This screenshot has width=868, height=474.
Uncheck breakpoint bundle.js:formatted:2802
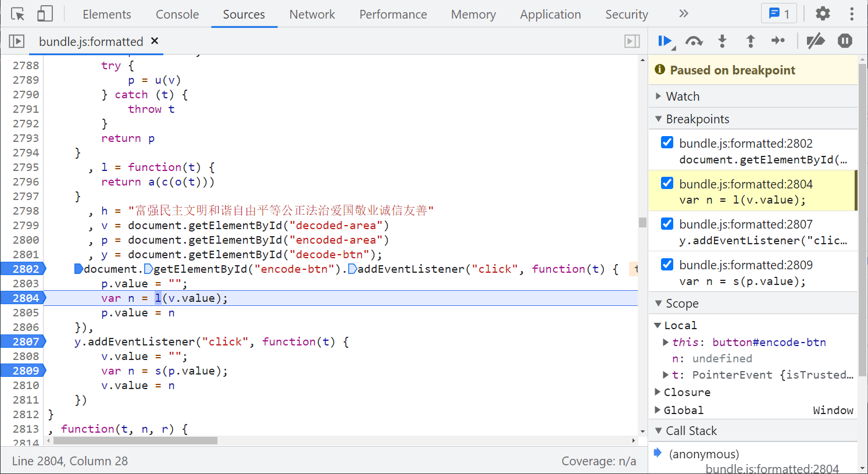[667, 142]
